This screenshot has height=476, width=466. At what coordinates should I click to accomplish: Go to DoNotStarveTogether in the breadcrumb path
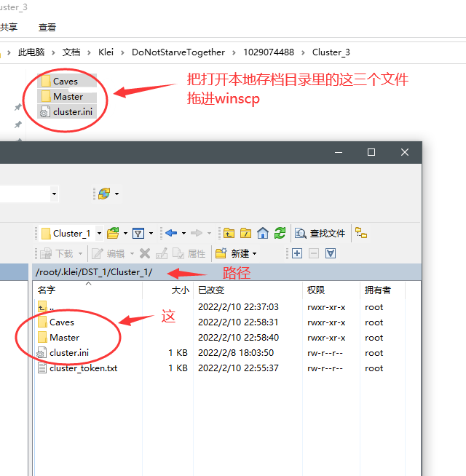[178, 52]
